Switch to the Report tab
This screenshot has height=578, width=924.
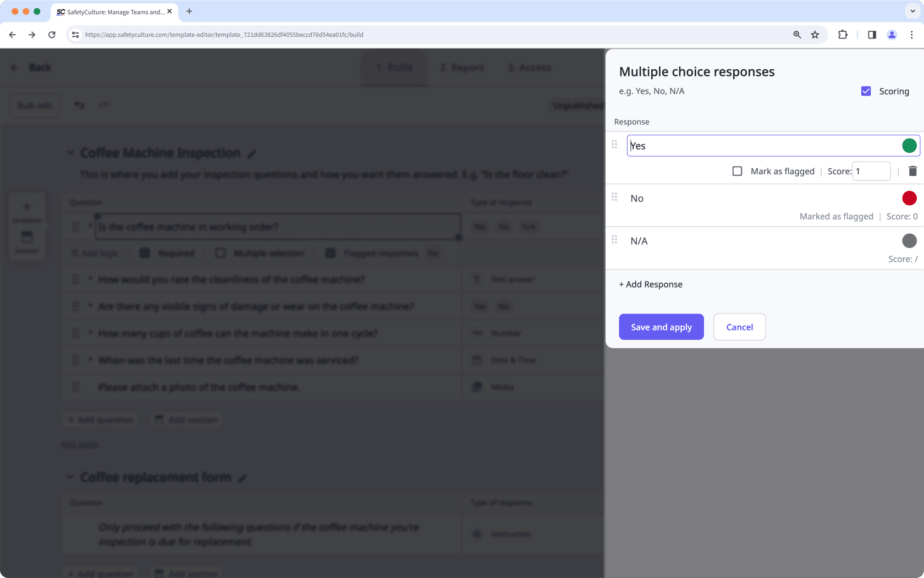click(x=461, y=68)
